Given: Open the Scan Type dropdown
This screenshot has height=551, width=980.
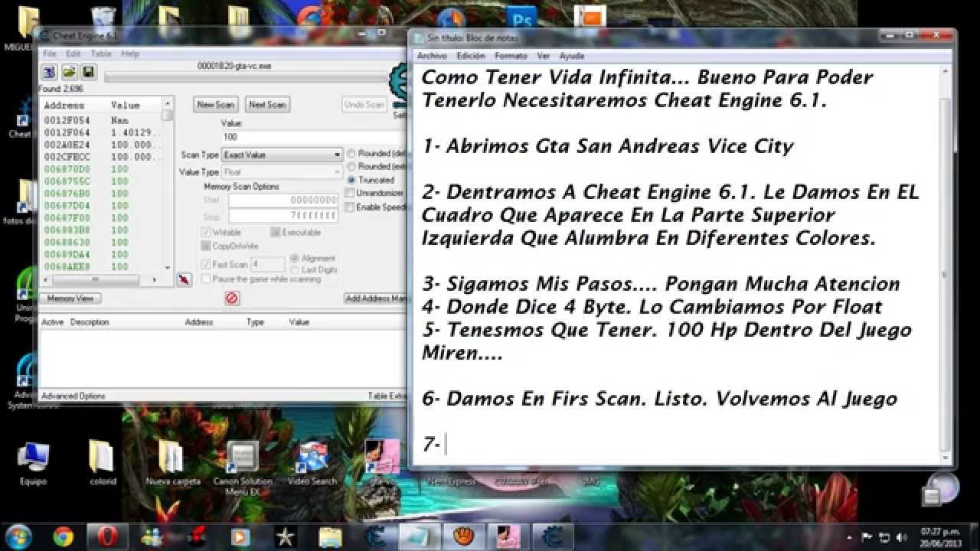Looking at the screenshot, I should coord(282,155).
